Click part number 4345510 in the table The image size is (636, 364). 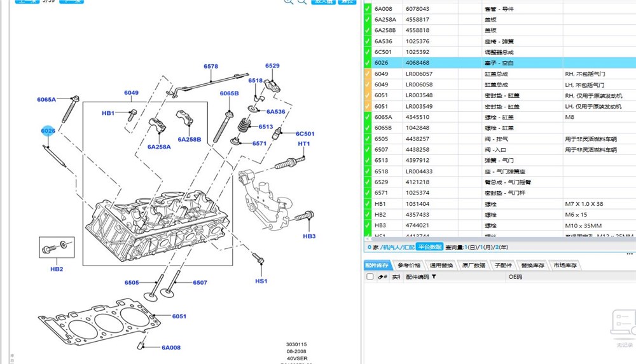417,117
